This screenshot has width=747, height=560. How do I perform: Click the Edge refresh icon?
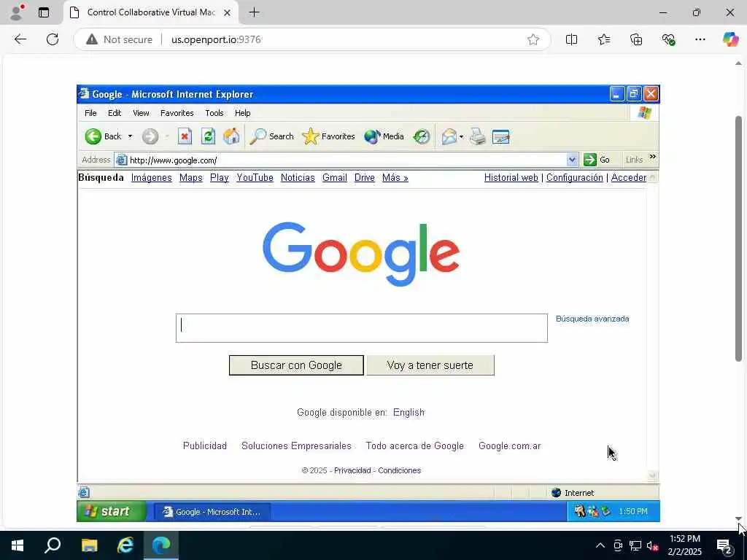(x=53, y=39)
